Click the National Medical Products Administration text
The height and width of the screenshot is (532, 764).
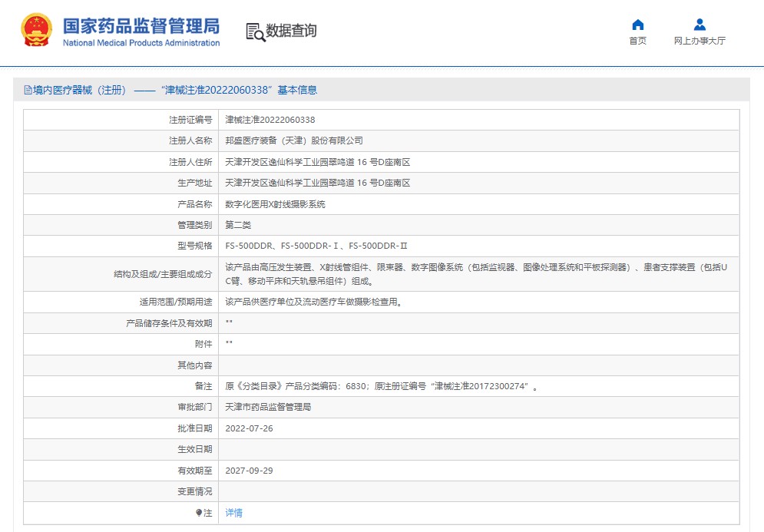(x=141, y=43)
